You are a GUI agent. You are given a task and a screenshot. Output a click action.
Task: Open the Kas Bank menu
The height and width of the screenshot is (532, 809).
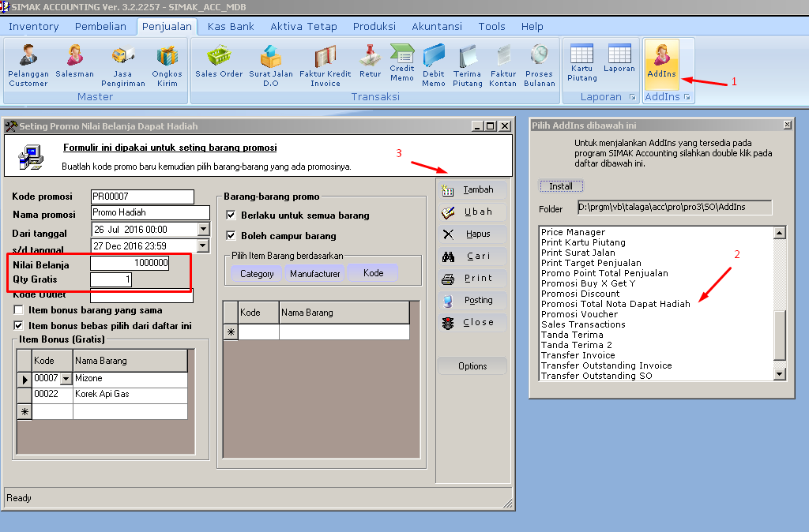(230, 26)
